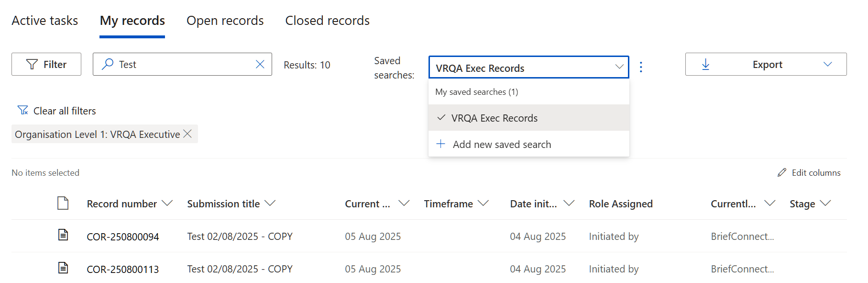Collapse the VRQA Exec Records saved search dropdown
Image resolution: width=868 pixels, height=283 pixels.
pyautogui.click(x=619, y=67)
